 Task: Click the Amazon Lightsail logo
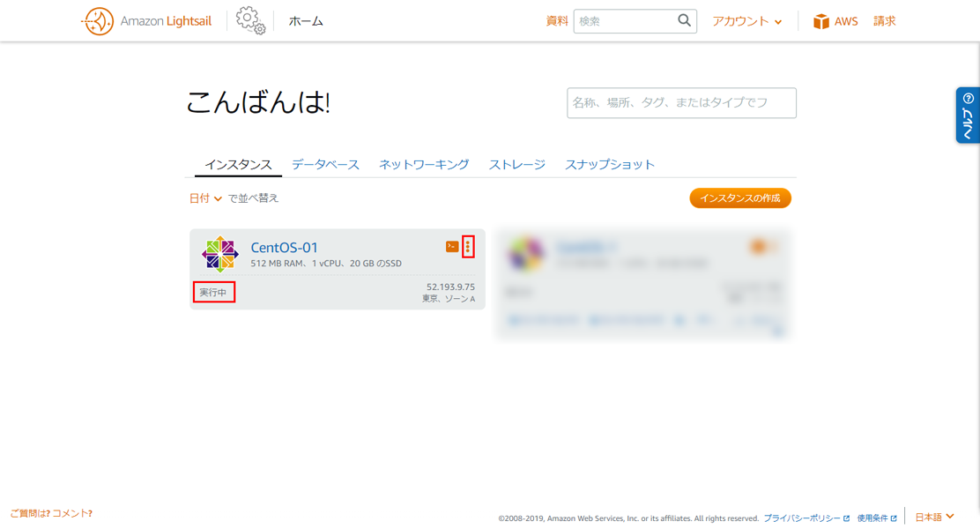pos(147,21)
